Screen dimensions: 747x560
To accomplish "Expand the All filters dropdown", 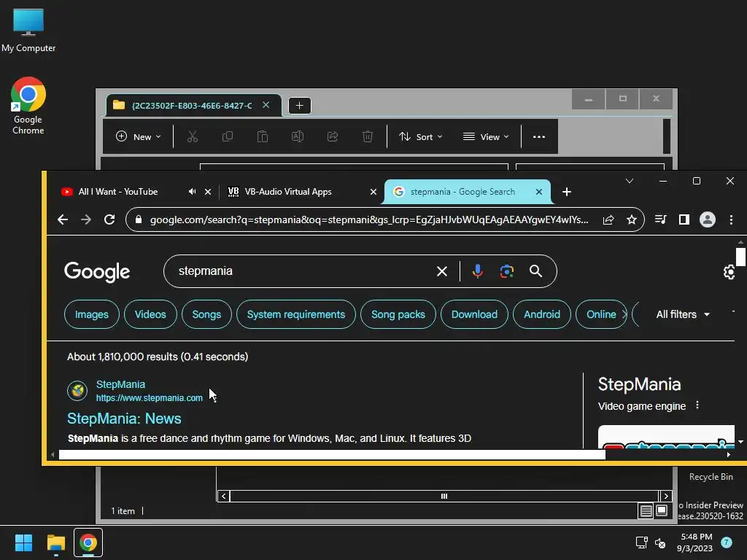I will (683, 314).
